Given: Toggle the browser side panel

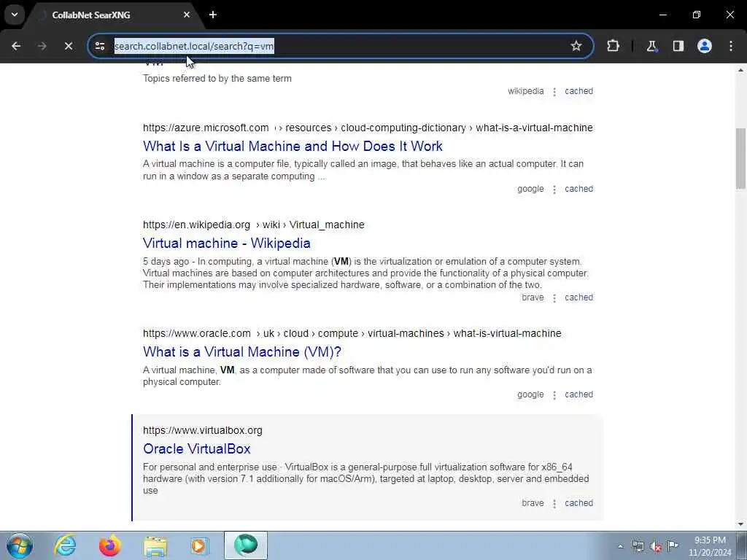Looking at the screenshot, I should click(x=678, y=46).
